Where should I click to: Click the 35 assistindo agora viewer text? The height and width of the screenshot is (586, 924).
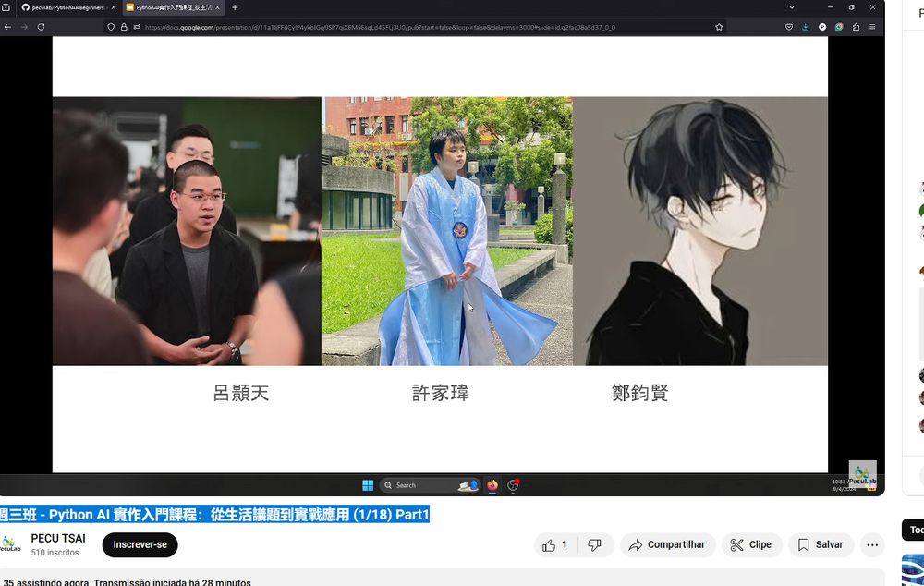46,582
